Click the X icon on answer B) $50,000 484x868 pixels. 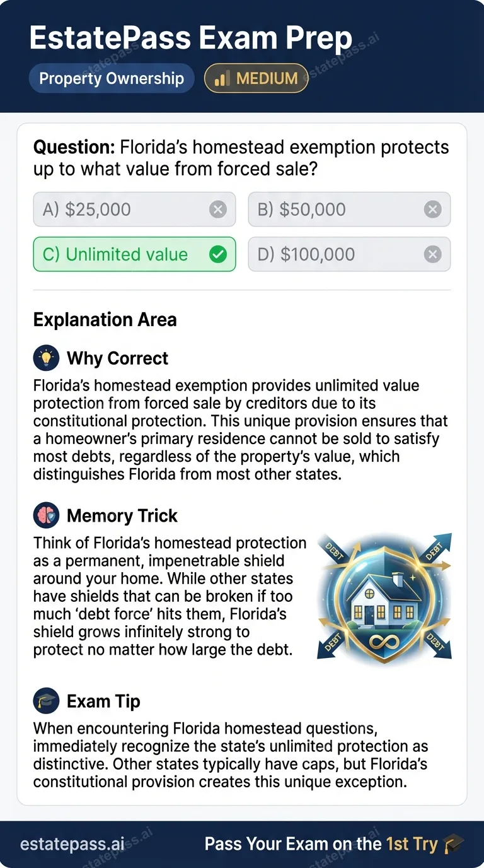click(x=433, y=209)
